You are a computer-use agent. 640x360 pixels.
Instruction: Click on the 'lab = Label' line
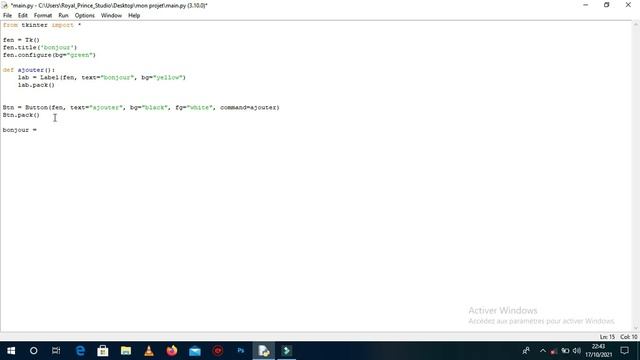point(102,77)
